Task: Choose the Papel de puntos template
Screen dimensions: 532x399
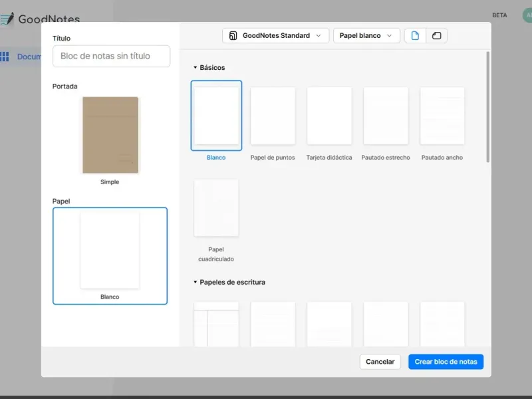Action: 273,116
